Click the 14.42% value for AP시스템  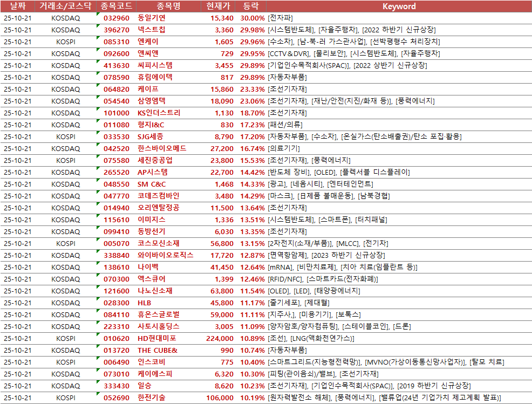[253, 172]
